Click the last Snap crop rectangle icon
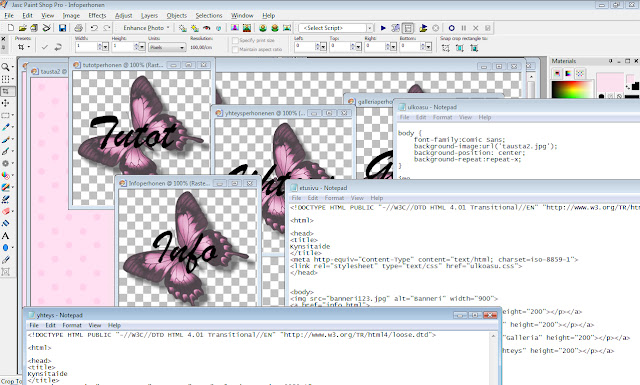This screenshot has width=640, height=385. pos(474,48)
